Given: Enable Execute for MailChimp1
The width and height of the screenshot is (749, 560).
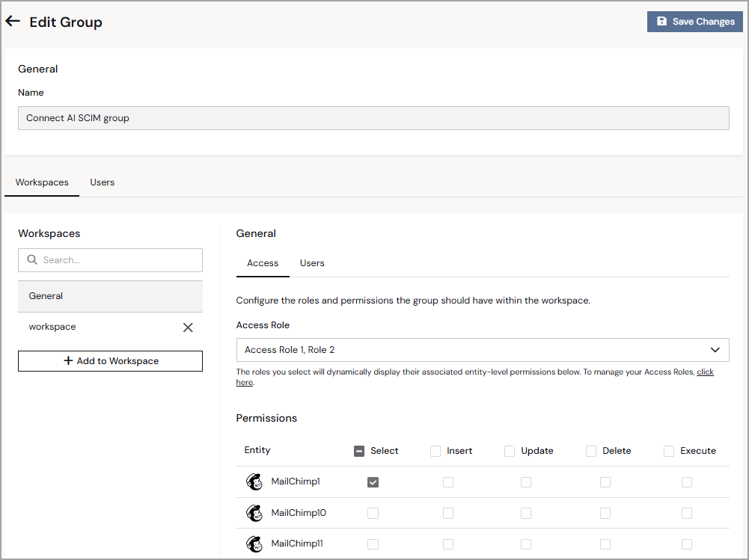Looking at the screenshot, I should [x=687, y=482].
